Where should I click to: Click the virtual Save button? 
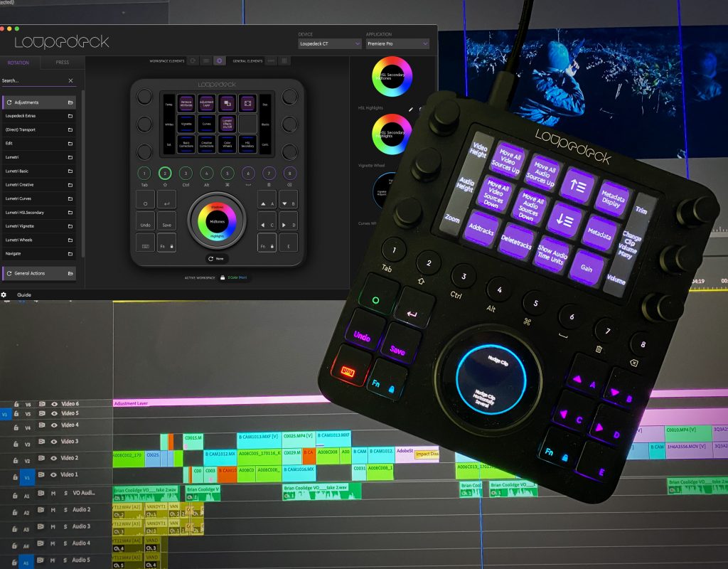[166, 221]
